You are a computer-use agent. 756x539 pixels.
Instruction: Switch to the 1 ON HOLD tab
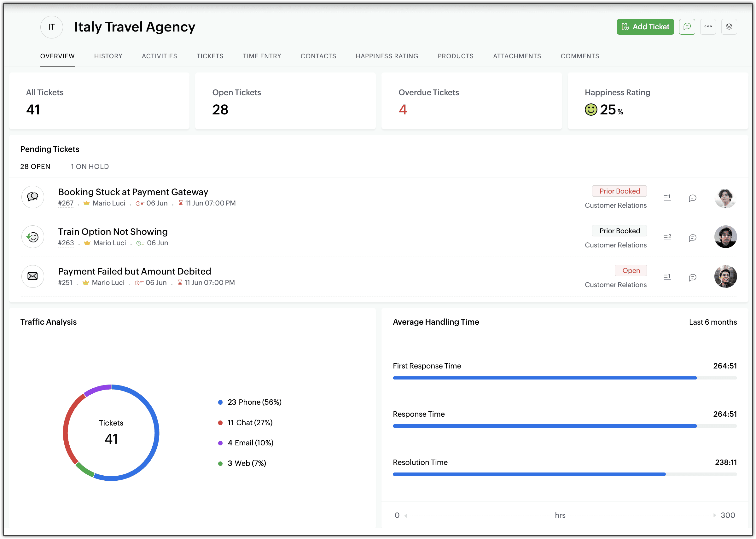(x=90, y=167)
